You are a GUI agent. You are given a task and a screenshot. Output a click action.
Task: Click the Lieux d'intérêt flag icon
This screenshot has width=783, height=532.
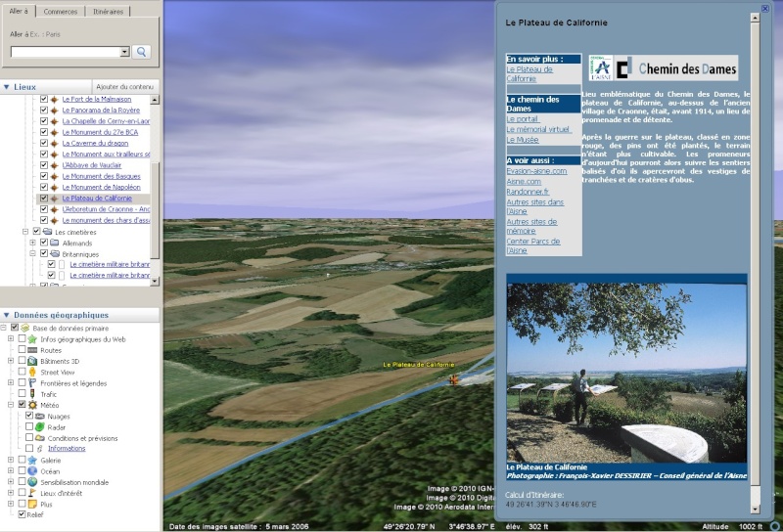(32, 493)
